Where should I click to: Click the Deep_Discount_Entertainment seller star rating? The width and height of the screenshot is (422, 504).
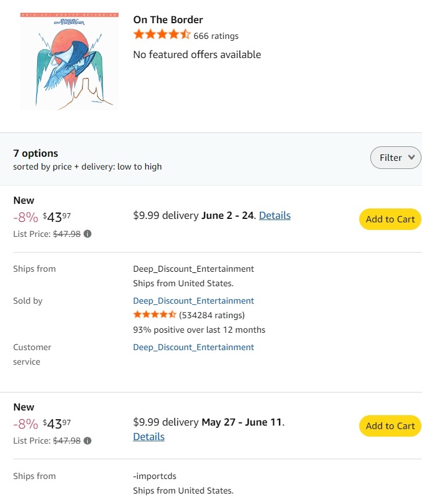point(154,315)
